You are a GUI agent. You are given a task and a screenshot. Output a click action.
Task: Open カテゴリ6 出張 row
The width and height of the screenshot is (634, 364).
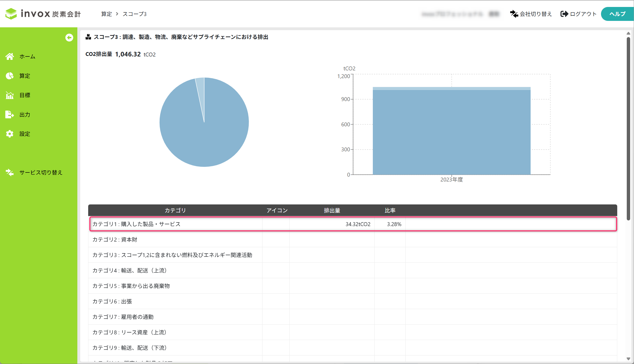pyautogui.click(x=112, y=301)
